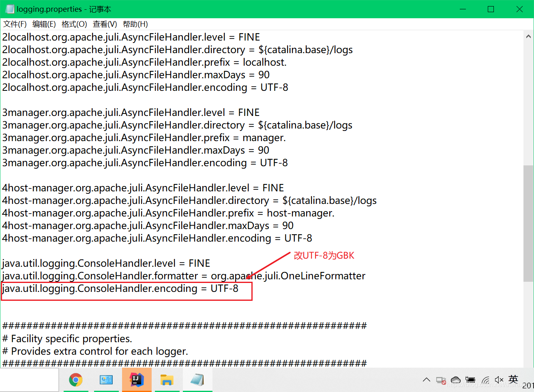Click the 3manager AsyncFileHandler.level line
534x392 pixels.
[x=131, y=113]
